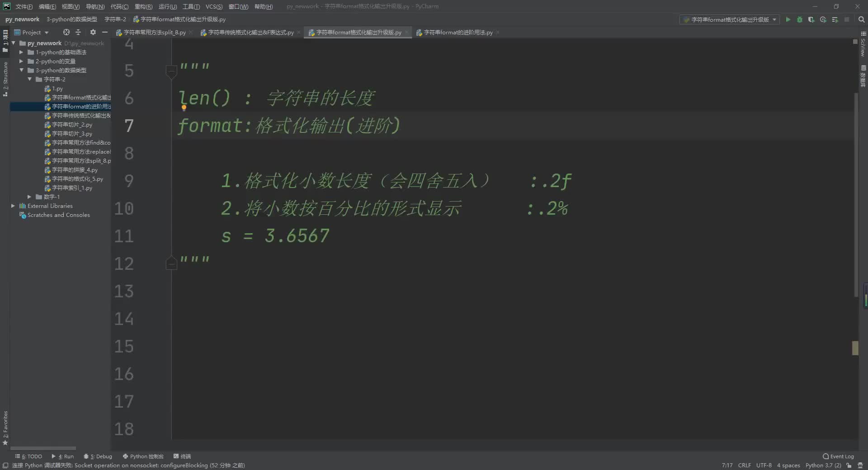Image resolution: width=868 pixels, height=470 pixels.
Task: Open Event Log
Action: point(838,456)
